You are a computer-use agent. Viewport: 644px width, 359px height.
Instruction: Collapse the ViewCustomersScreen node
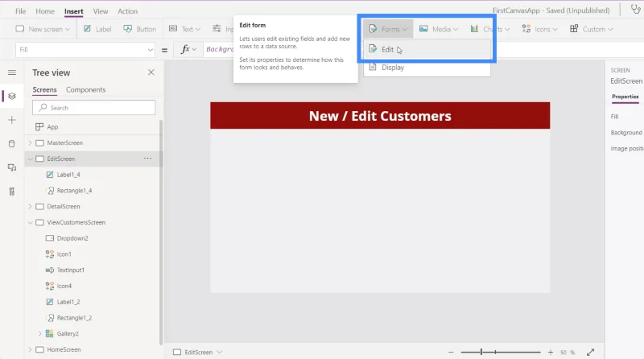tap(30, 222)
